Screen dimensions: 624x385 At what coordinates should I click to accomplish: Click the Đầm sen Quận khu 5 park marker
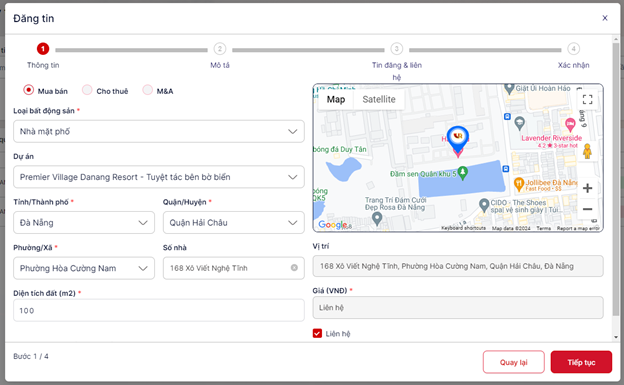click(x=462, y=173)
